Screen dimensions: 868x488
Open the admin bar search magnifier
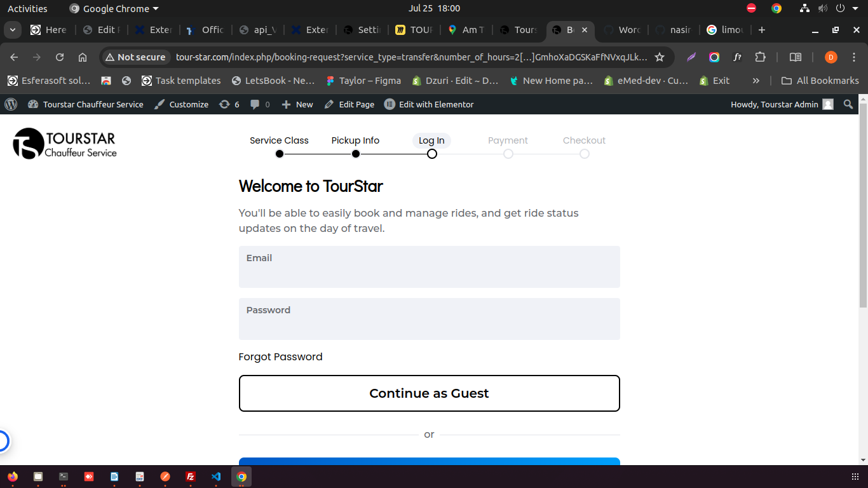[x=848, y=104]
